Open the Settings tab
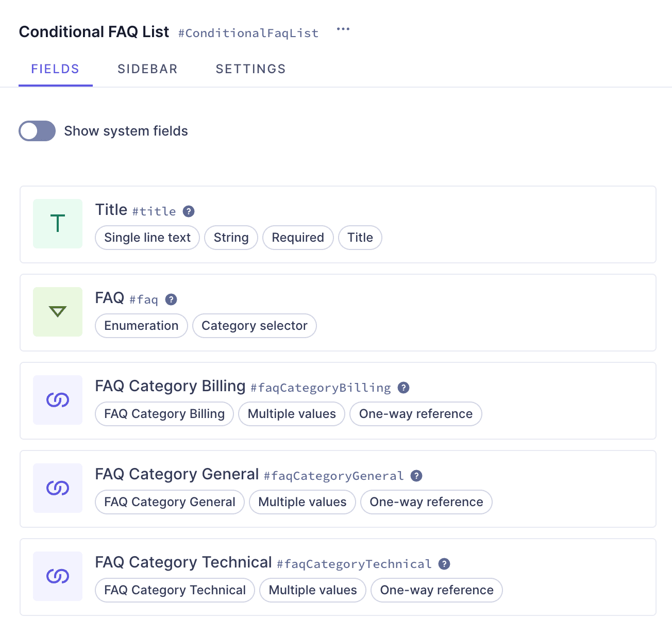 point(250,69)
